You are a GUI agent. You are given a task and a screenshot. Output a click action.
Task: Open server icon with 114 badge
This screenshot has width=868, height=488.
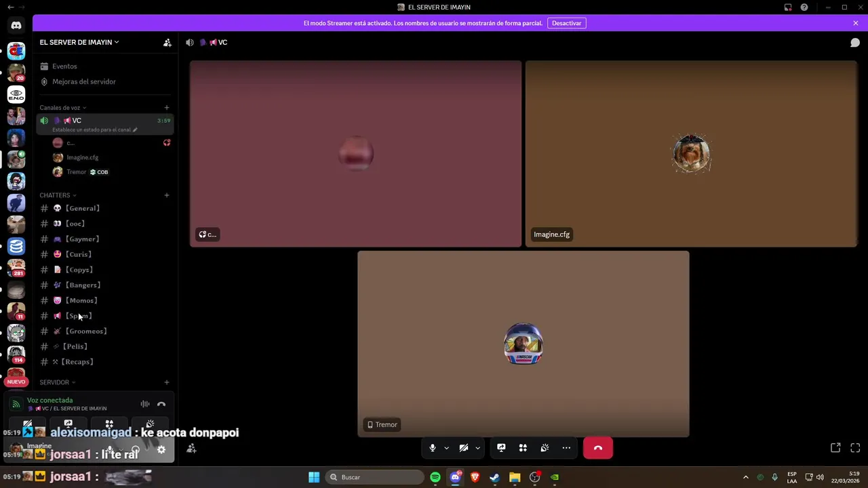16,354
